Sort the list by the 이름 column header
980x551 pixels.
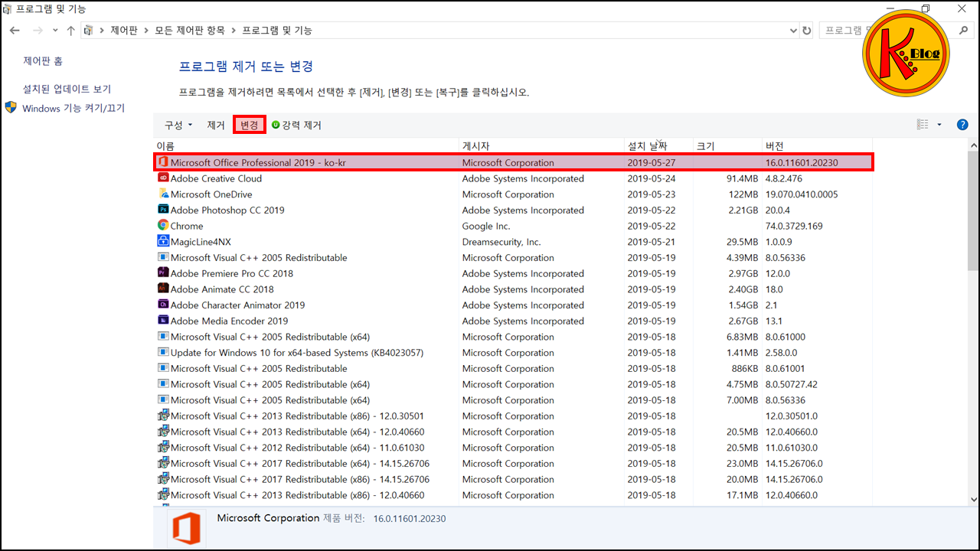click(x=306, y=146)
